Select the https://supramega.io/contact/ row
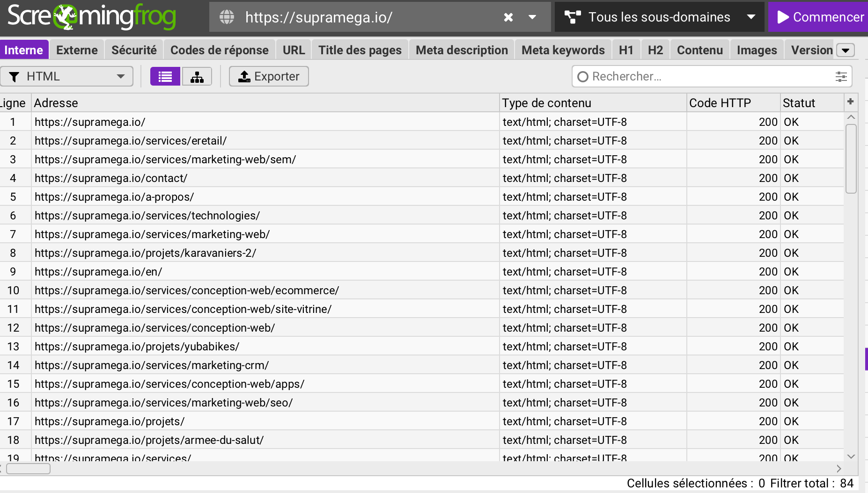 click(x=421, y=178)
